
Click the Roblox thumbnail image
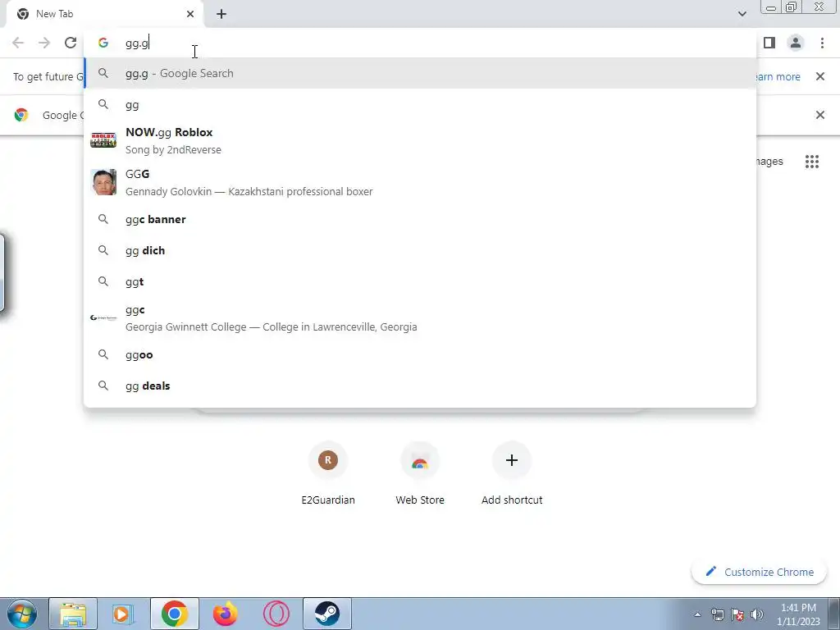103,140
